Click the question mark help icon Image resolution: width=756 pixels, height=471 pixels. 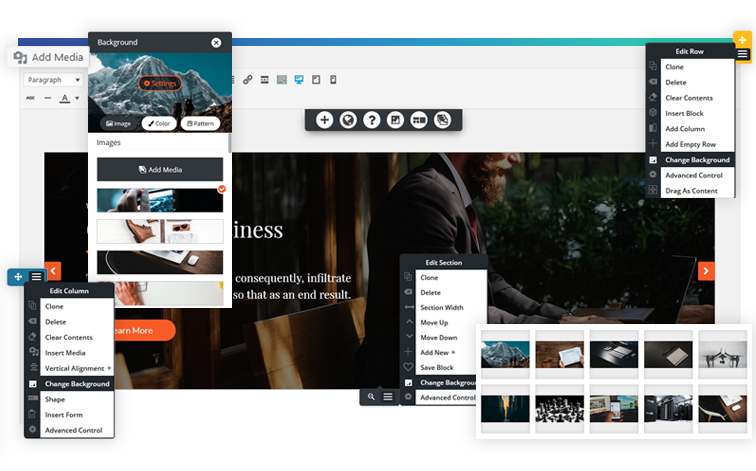pyautogui.click(x=372, y=120)
